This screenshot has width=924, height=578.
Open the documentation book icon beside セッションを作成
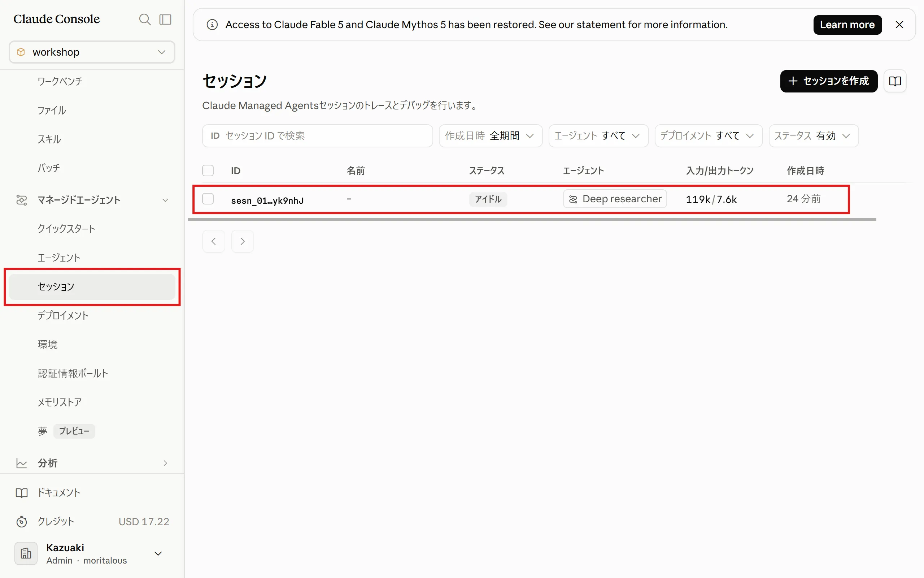pos(895,81)
